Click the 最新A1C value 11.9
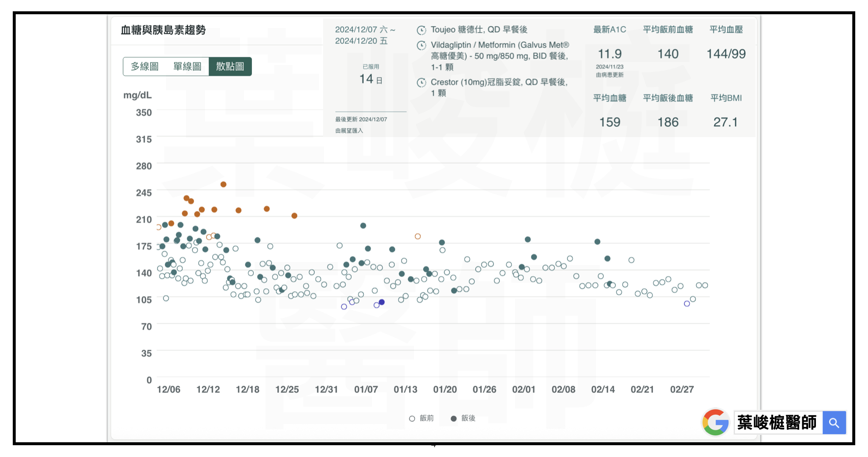 click(609, 54)
